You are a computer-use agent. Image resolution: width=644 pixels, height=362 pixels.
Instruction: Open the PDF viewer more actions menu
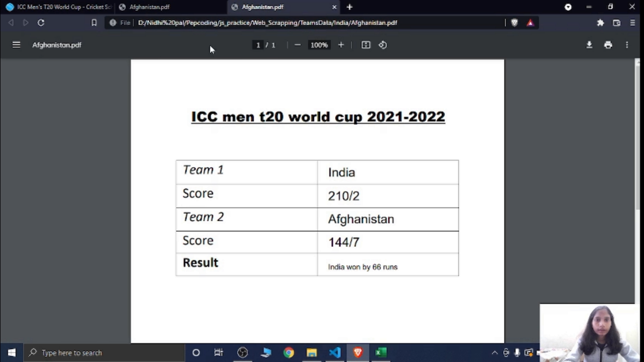click(627, 45)
